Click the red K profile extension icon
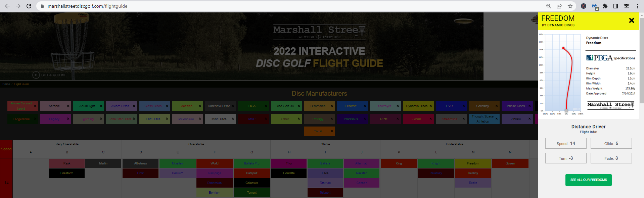This screenshot has width=644, height=198. pos(584,6)
